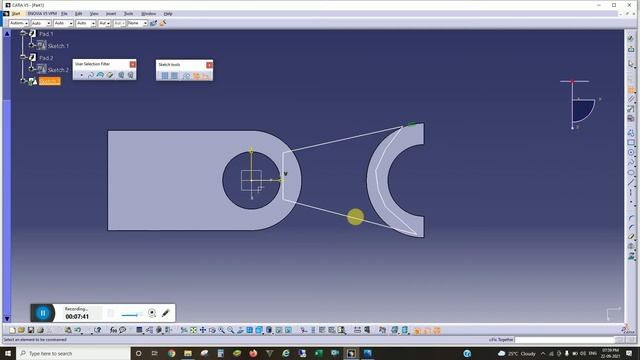Open the None layer dropdown
Image resolution: width=640 pixels, height=360 pixels.
(x=137, y=23)
